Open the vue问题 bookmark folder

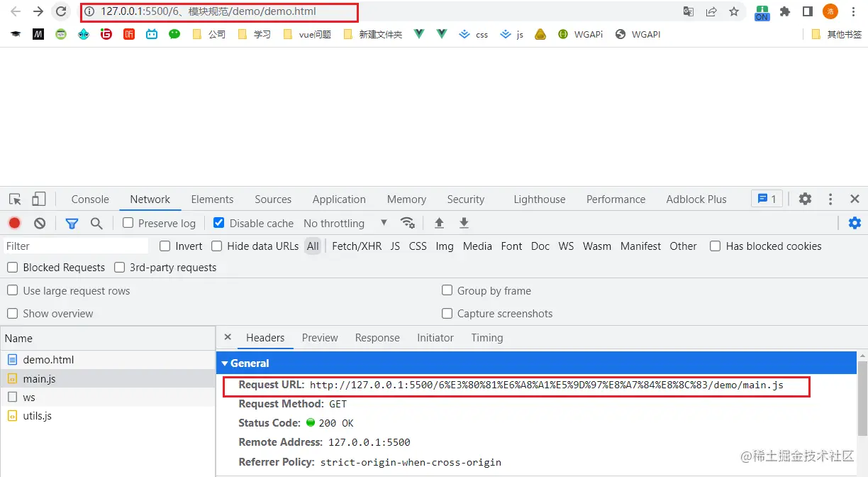[x=306, y=34]
